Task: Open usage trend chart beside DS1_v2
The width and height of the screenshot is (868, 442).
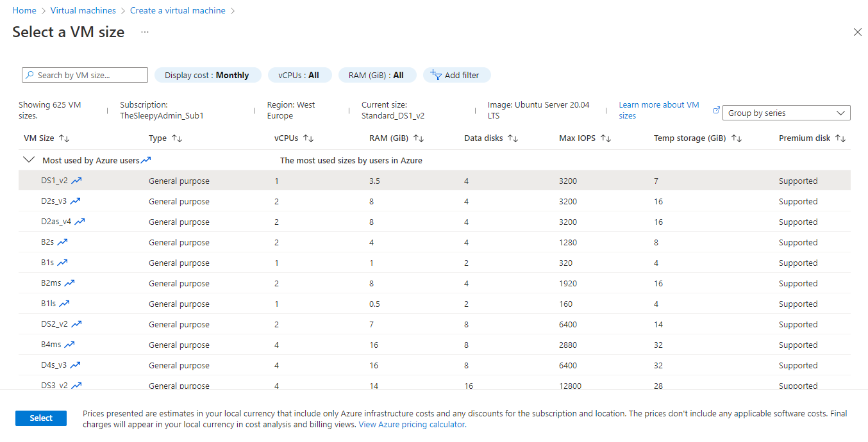Action: point(77,180)
